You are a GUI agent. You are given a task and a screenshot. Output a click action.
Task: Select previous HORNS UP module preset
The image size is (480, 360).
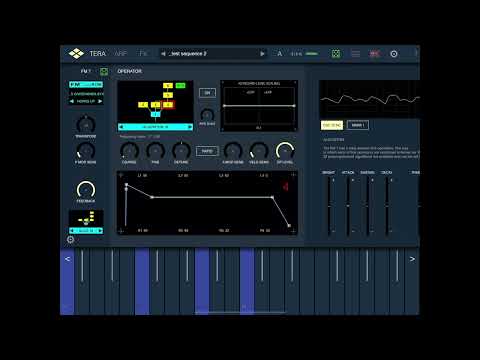coord(72,101)
